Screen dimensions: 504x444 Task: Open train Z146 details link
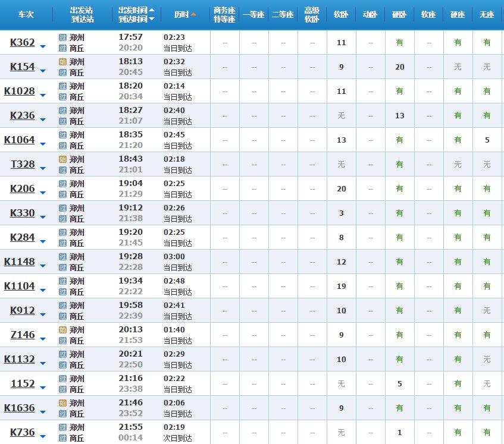pyautogui.click(x=23, y=335)
